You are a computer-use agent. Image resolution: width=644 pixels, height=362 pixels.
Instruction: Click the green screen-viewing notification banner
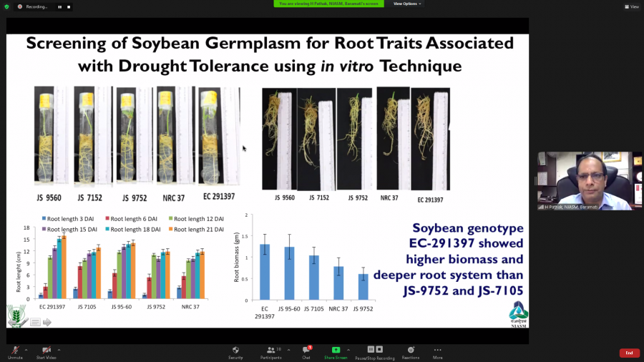pyautogui.click(x=328, y=4)
